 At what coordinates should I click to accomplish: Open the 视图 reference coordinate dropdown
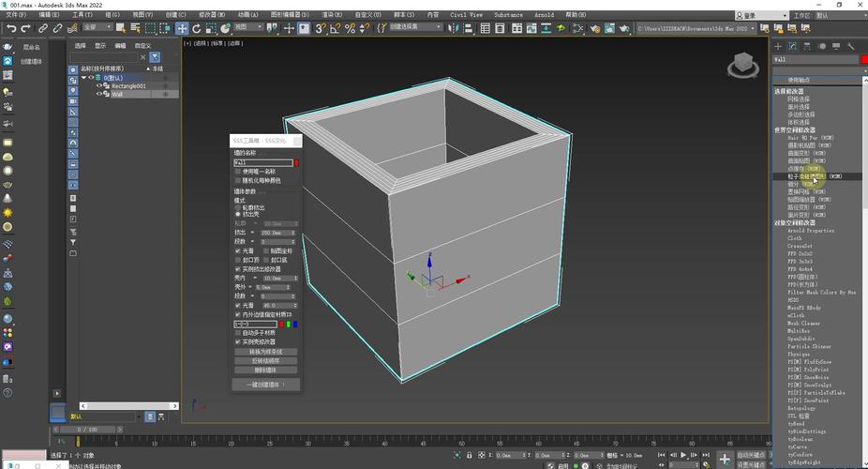(x=247, y=27)
